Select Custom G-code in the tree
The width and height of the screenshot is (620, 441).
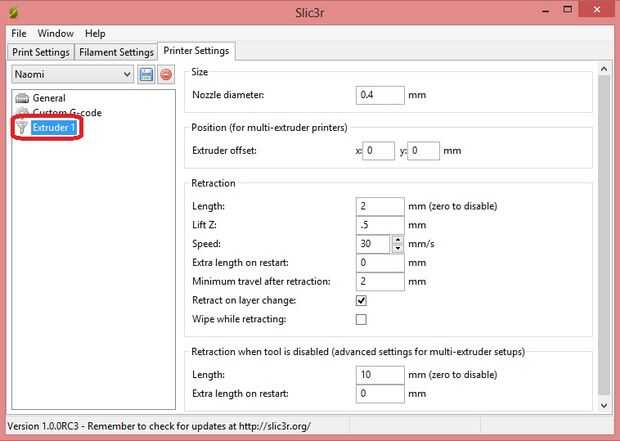tap(67, 113)
